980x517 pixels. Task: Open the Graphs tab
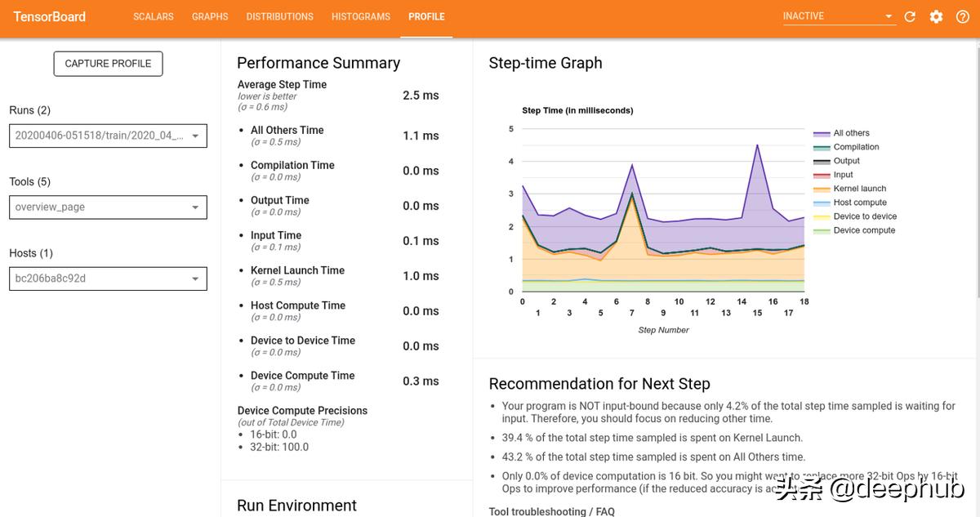pos(210,16)
